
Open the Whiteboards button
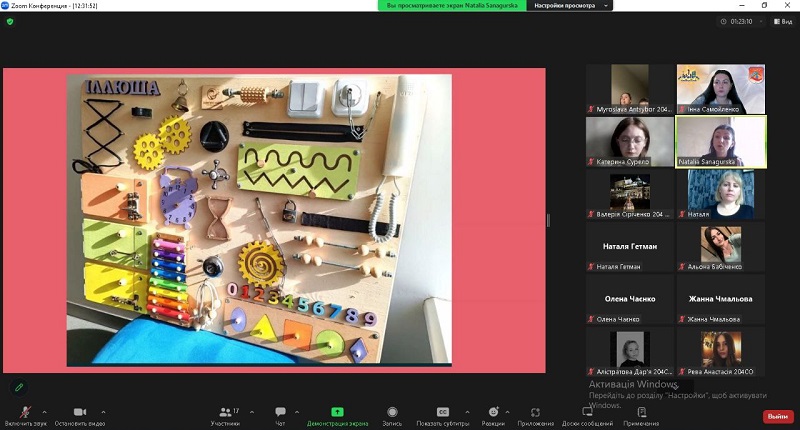(588, 414)
